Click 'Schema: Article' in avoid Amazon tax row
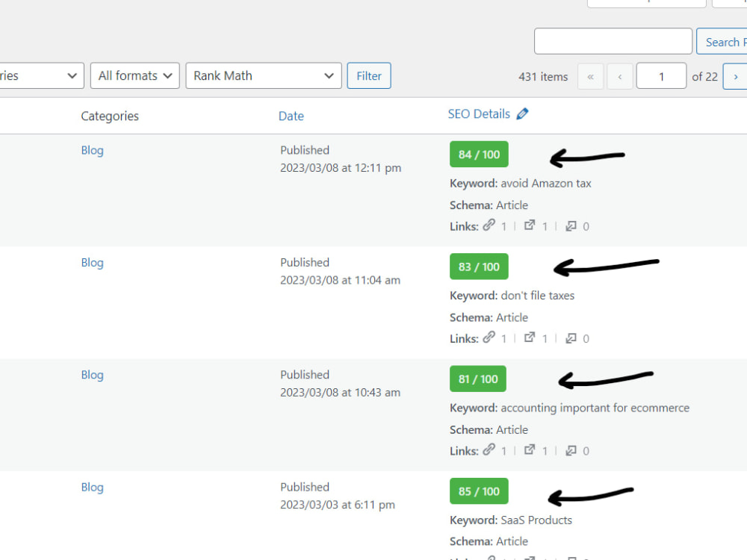 pyautogui.click(x=489, y=205)
